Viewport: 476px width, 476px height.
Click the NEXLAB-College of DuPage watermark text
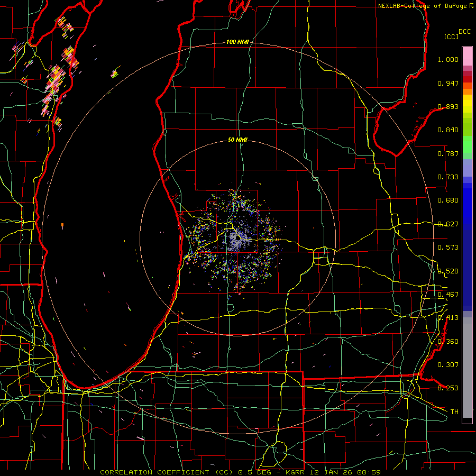425,6
